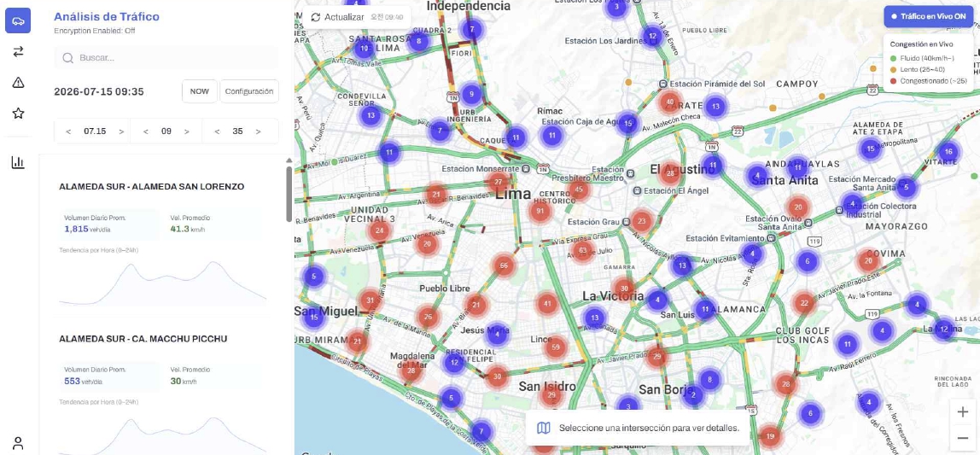
Task: Increase the minute value 35
Action: point(258,131)
